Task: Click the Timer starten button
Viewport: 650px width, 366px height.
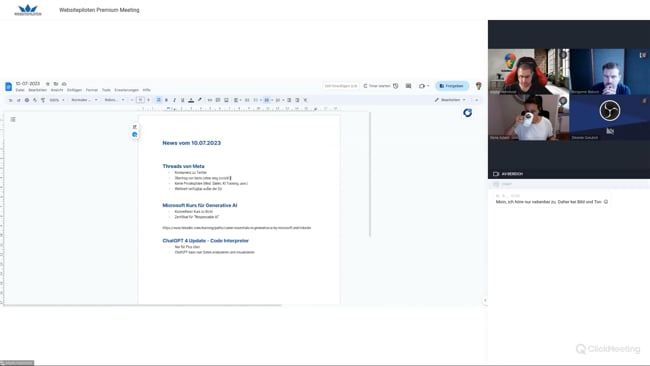Action: [377, 86]
